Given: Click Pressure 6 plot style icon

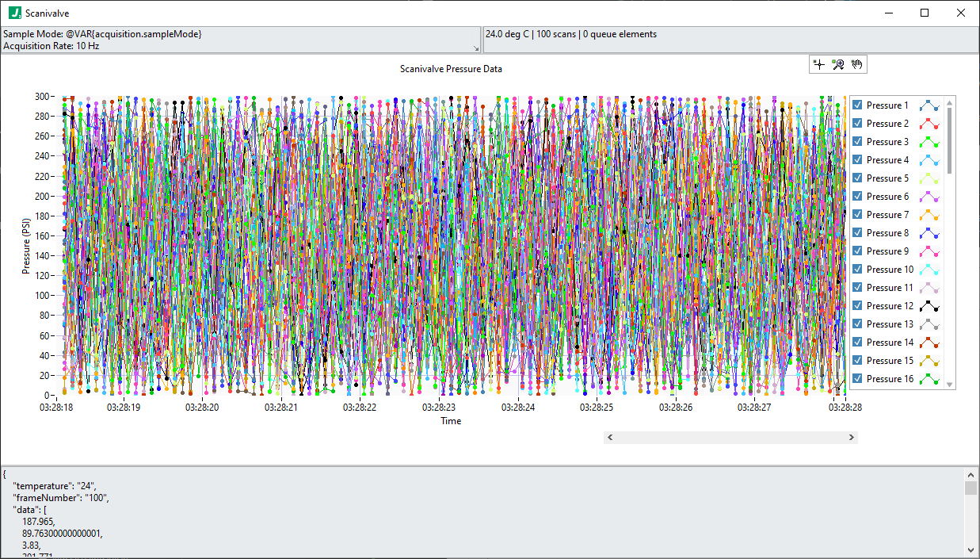Looking at the screenshot, I should click(929, 197).
